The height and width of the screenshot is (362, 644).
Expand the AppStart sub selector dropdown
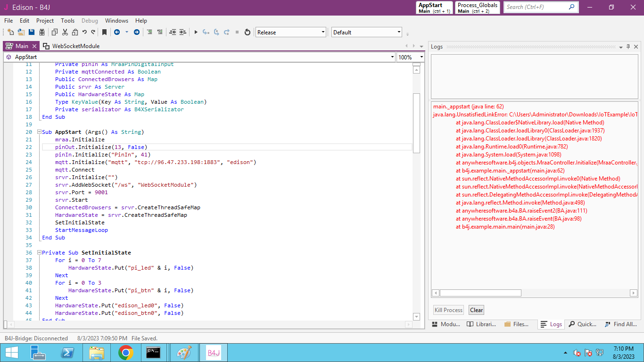click(392, 57)
